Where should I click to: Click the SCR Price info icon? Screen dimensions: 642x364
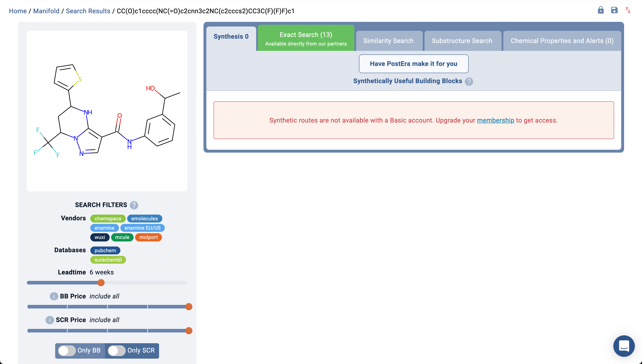coord(49,320)
